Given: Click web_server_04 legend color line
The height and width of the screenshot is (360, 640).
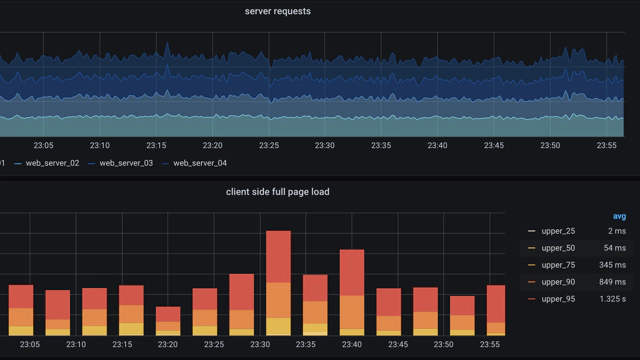Looking at the screenshot, I should 165,164.
